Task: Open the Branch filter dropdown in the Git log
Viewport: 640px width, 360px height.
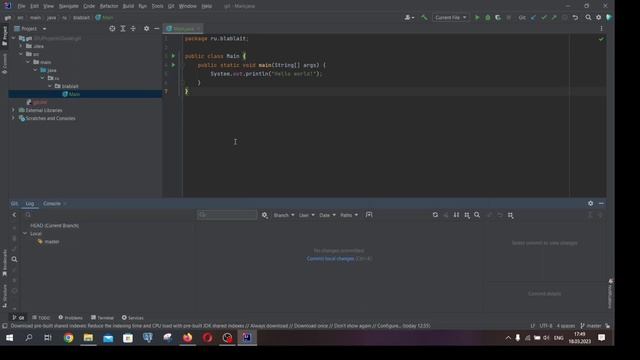Action: pos(284,215)
